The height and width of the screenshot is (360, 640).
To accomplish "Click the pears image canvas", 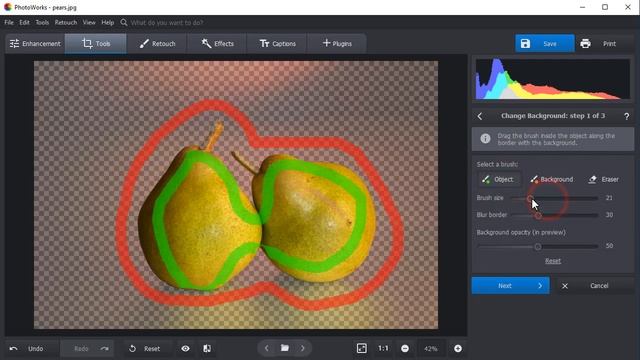I will point(236,195).
